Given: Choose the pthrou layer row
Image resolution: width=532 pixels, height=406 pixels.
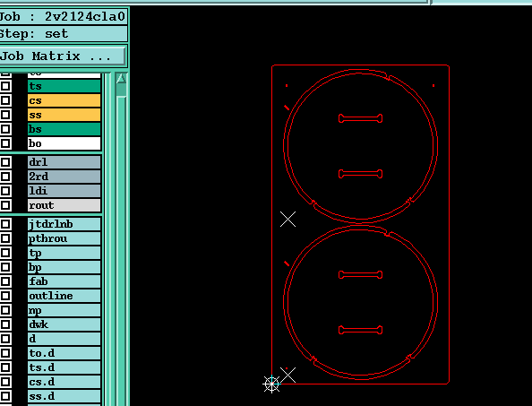Looking at the screenshot, I should [x=64, y=238].
